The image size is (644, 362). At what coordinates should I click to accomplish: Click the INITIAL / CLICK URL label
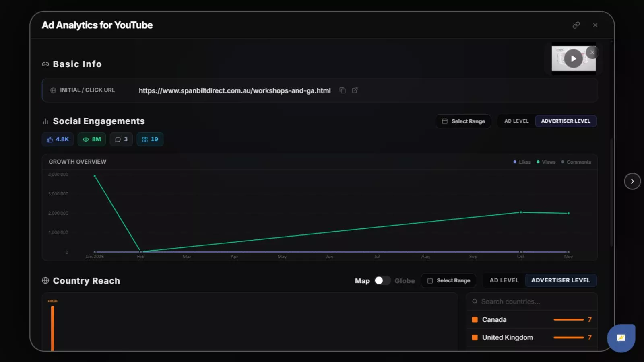pyautogui.click(x=87, y=90)
